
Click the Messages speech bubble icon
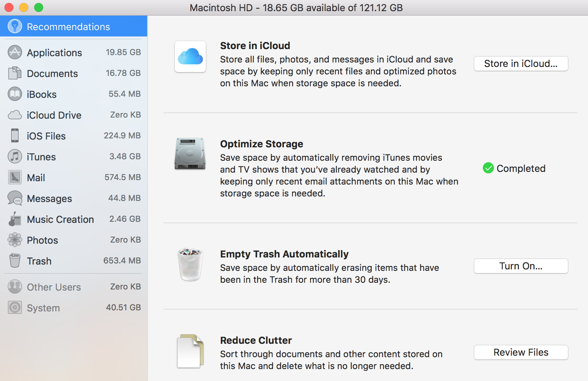[15, 198]
